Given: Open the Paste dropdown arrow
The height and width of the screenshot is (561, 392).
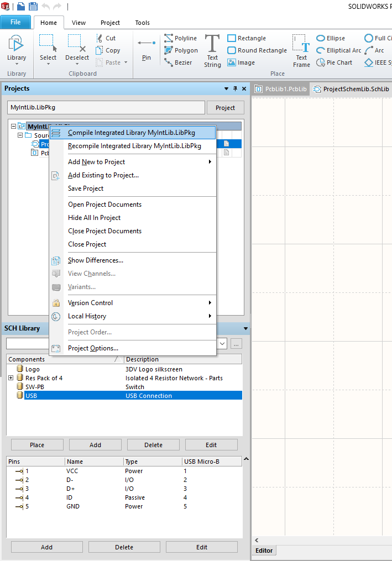Looking at the screenshot, I should [126, 62].
